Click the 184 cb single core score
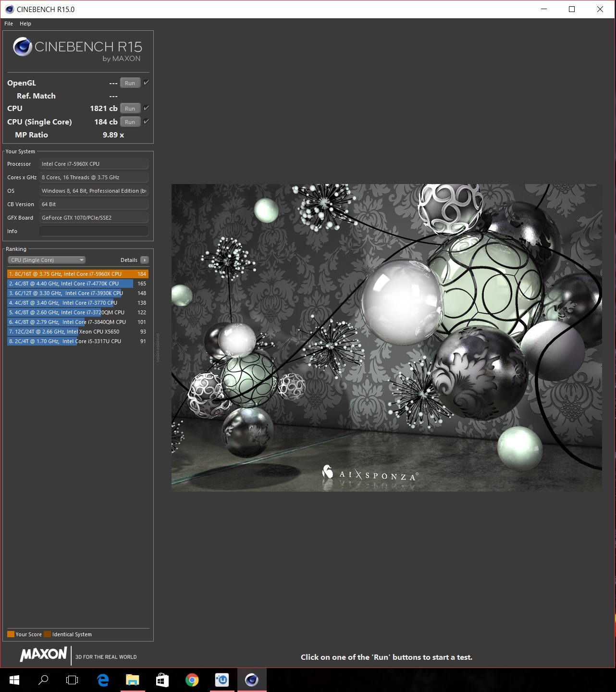Image resolution: width=616 pixels, height=692 pixels. coord(106,122)
